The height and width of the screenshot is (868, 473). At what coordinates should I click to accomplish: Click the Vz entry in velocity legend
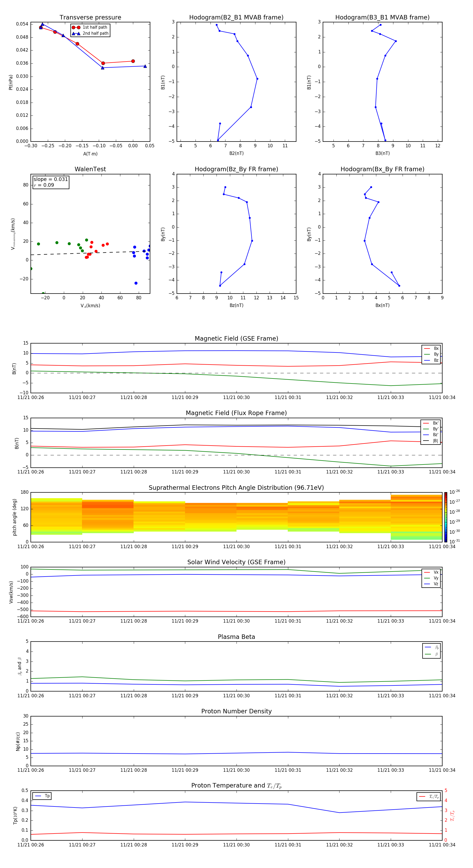431,584
